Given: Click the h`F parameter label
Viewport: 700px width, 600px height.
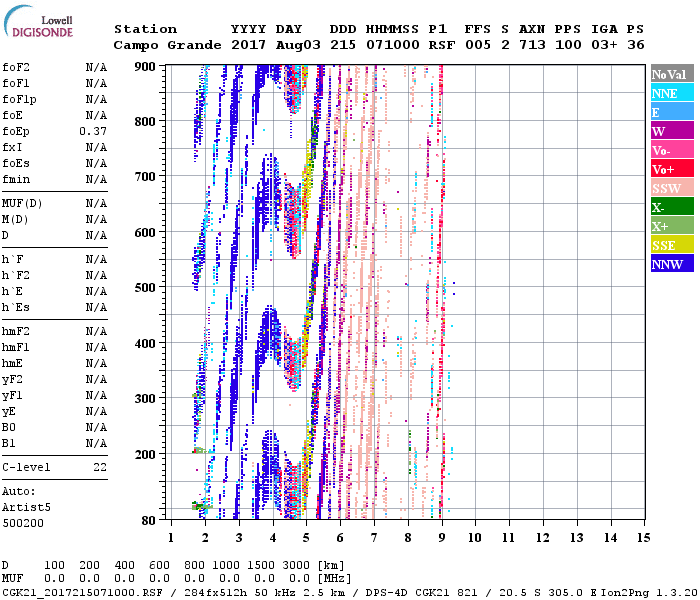Looking at the screenshot, I should point(12,259).
